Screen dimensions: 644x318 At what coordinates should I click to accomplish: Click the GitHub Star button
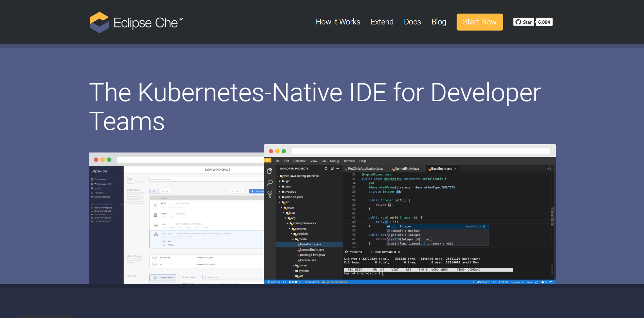click(524, 22)
